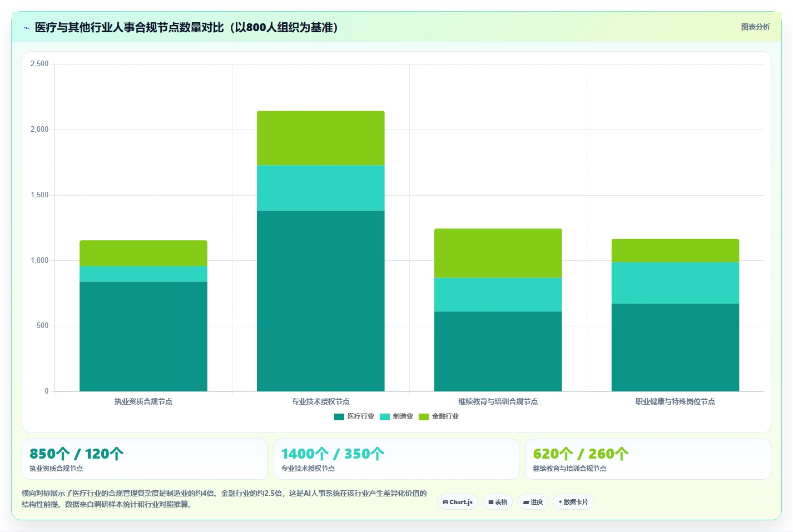Click the x-axis label 执业资质合规节点
The width and height of the screenshot is (793, 532).
(x=143, y=401)
